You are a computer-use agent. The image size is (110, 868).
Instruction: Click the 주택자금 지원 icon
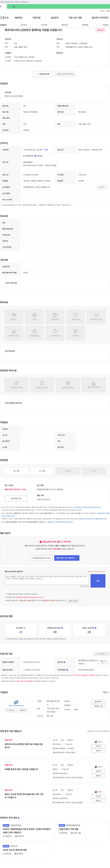[14, 333]
